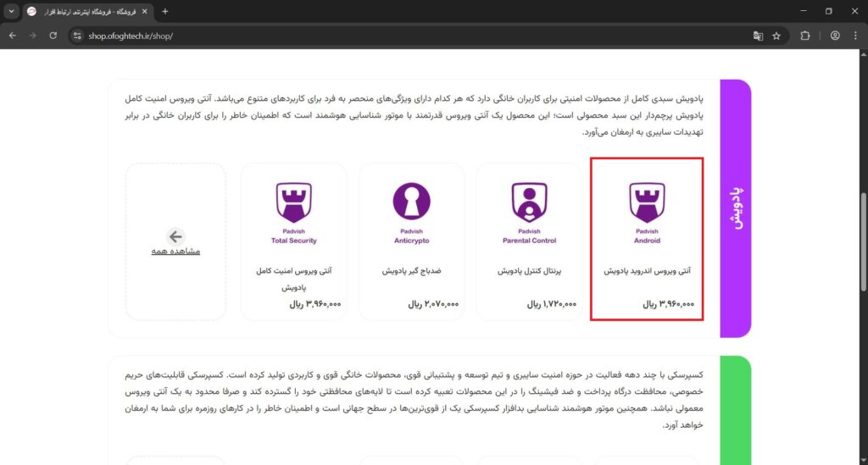Screen dimensions: 868x465
Task: Click the left arrow icon above مشاهده همه
Action: point(175,236)
